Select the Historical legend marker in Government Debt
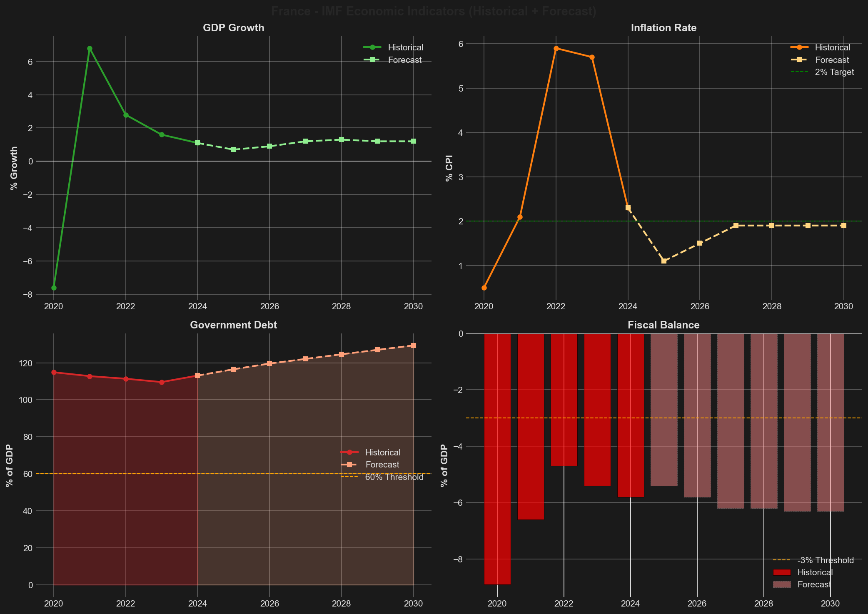Screen dimensions: 868x614 (350, 452)
